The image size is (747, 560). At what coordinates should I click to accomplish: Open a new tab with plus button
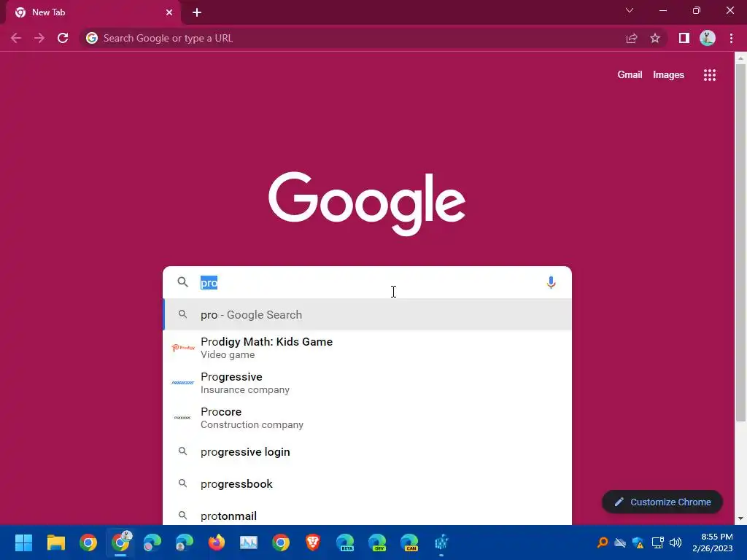tap(197, 12)
